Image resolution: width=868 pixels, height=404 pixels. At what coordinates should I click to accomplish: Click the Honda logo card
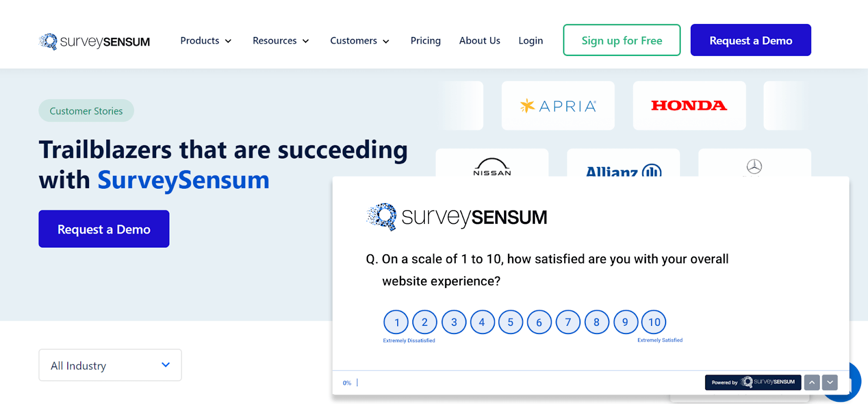688,105
